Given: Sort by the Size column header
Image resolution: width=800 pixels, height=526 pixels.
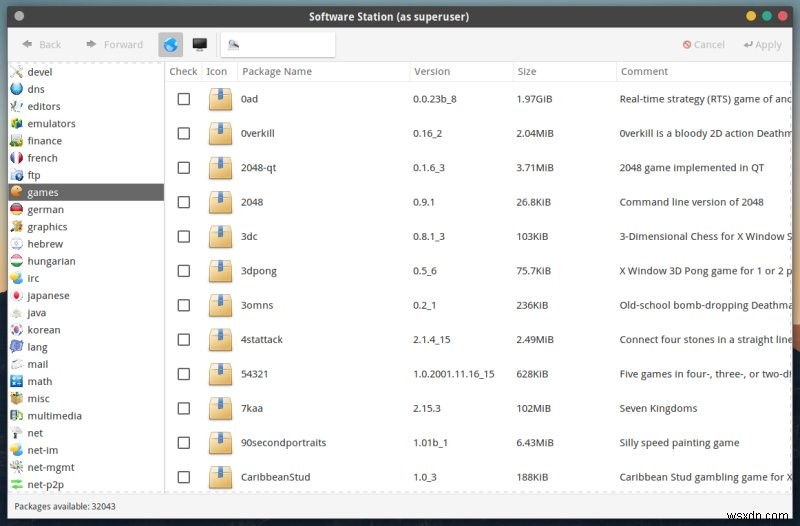Looking at the screenshot, I should click(x=565, y=71).
